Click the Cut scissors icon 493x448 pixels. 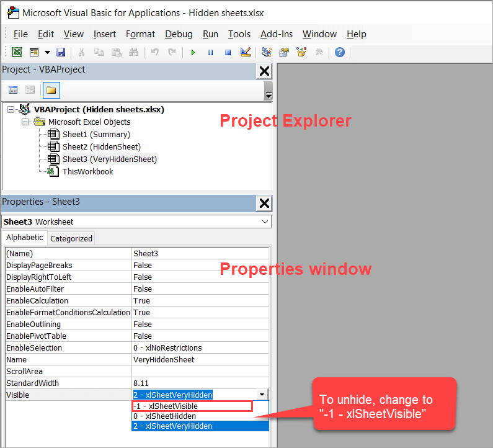click(81, 52)
